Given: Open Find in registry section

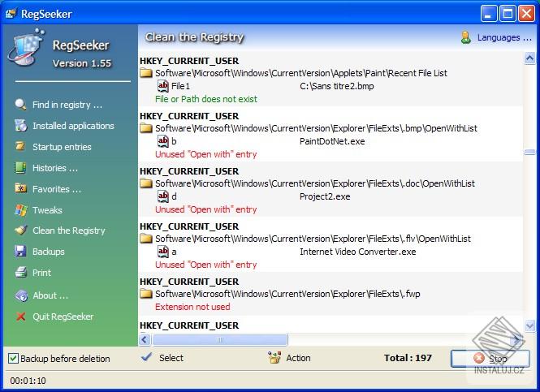Looking at the screenshot, I should [67, 105].
